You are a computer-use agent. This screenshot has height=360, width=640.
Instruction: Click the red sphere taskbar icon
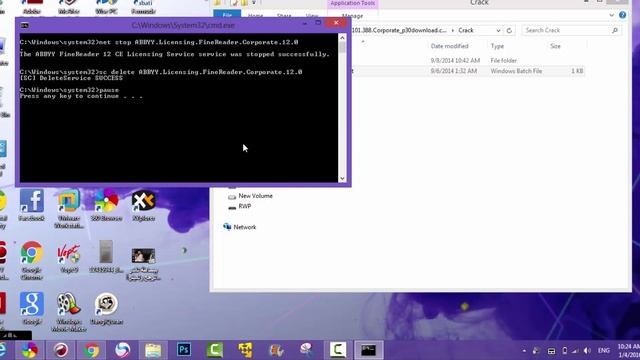pyautogui.click(x=60, y=350)
